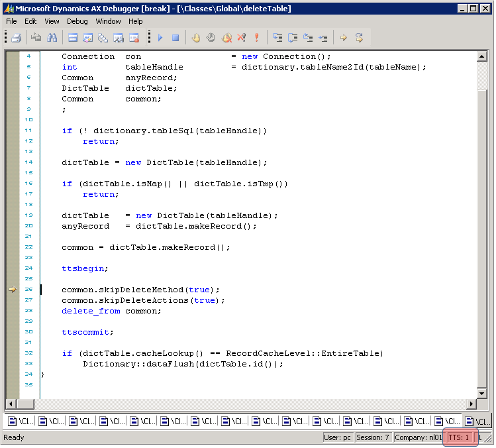
Task: Show the Variables window toolbar icon
Action: [73, 38]
